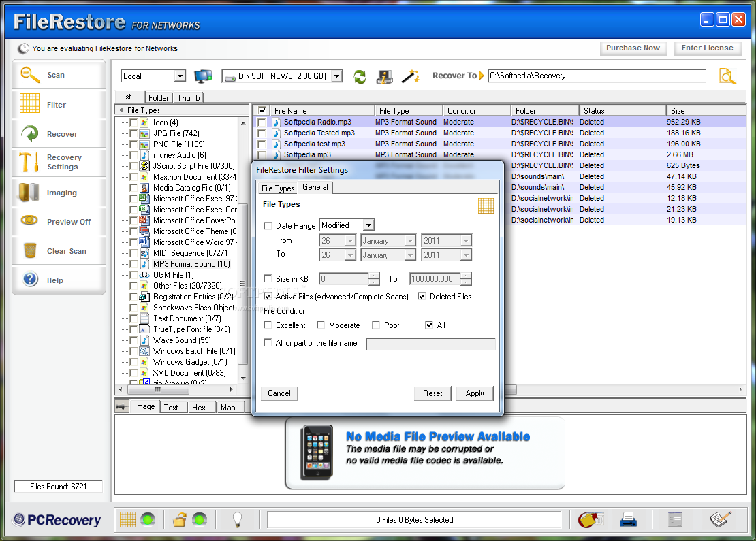
Task: Open the From year dropdown
Action: (x=466, y=240)
